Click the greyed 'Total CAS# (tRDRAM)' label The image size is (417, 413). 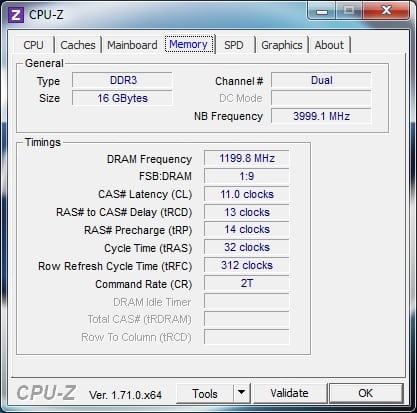(139, 320)
